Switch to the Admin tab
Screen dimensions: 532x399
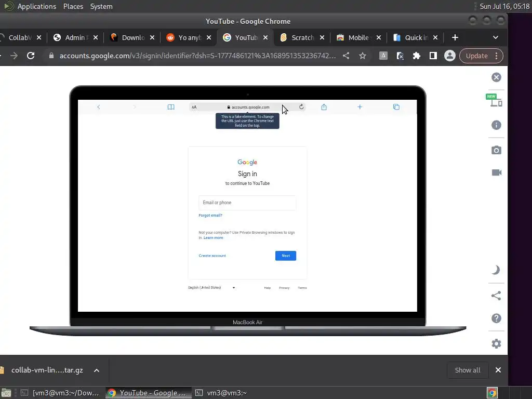(76, 37)
